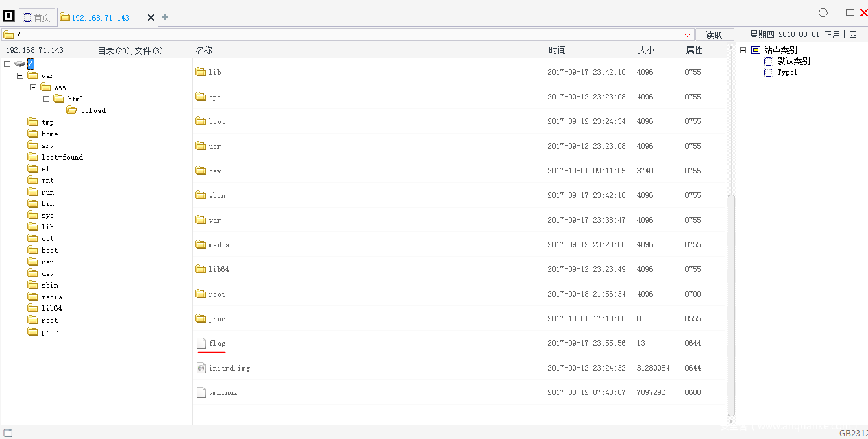
Task: Collapse the 站点类别 tree node
Action: point(743,50)
